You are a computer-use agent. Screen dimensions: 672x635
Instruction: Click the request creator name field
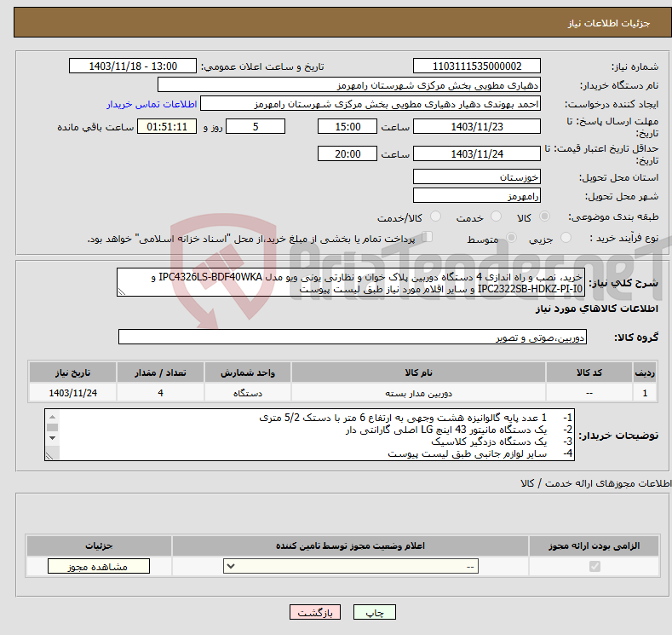[370, 104]
